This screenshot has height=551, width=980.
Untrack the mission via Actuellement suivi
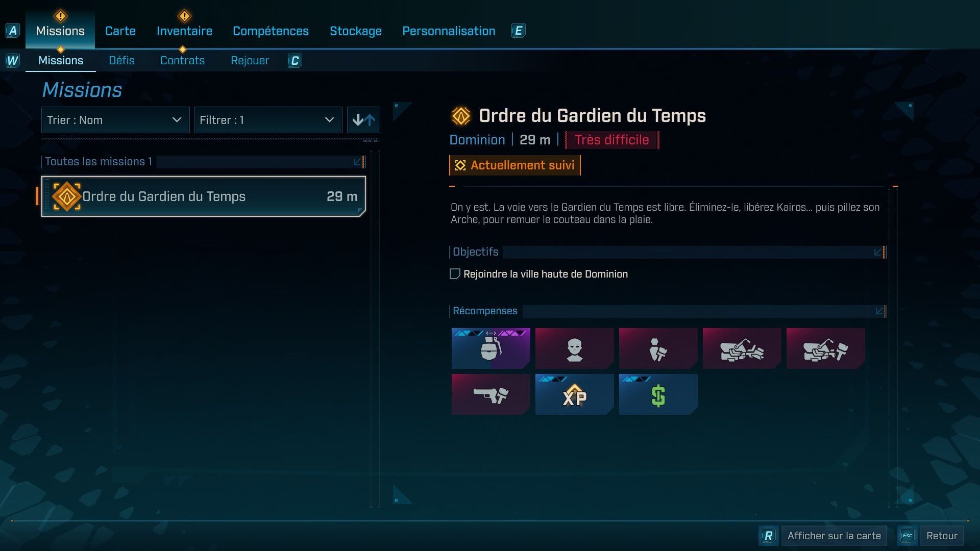click(x=514, y=165)
